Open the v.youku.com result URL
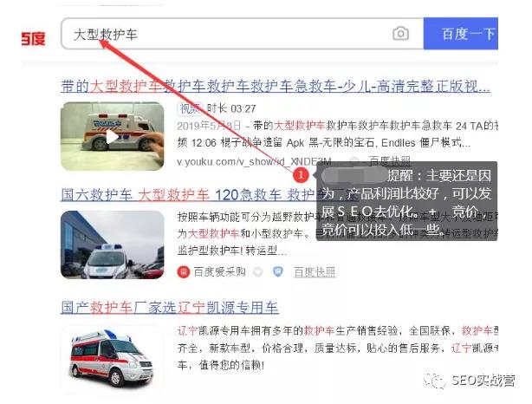The height and width of the screenshot is (404, 532). 254,161
